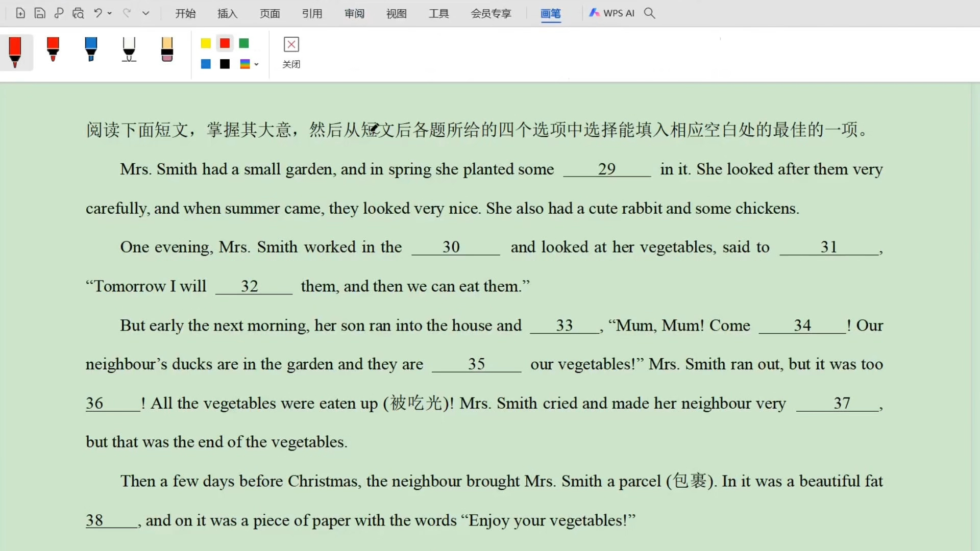980x551 pixels.
Task: Click the search magnifier icon
Action: (649, 13)
